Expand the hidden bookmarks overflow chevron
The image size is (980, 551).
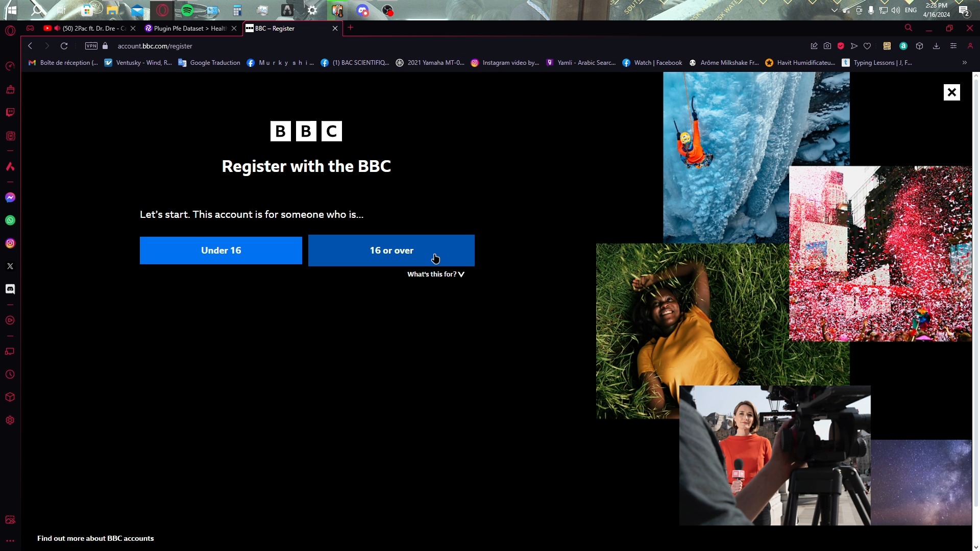point(965,63)
